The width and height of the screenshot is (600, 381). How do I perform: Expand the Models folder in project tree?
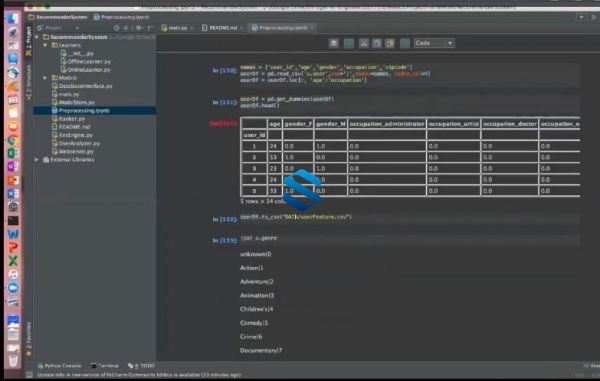tap(45, 78)
